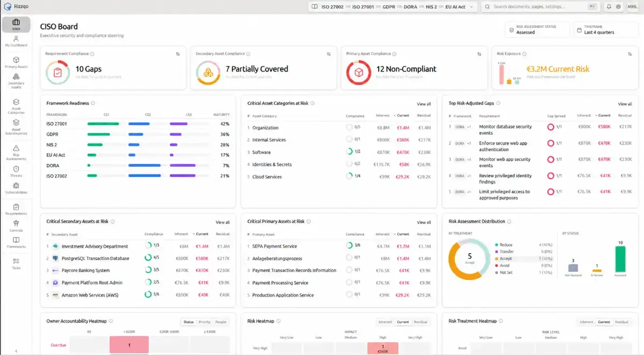View all Critical Asset Categories at Risk
Screen dimensions: 644x355
[424, 104]
